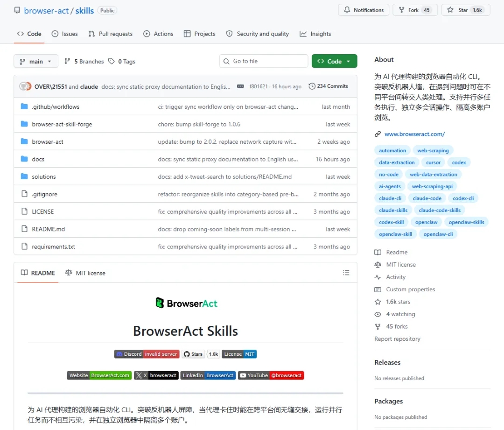Image resolution: width=504 pixels, height=430 pixels.
Task: Open commit 'chore: bump skill-forge to 1.0.6'
Action: click(x=199, y=124)
